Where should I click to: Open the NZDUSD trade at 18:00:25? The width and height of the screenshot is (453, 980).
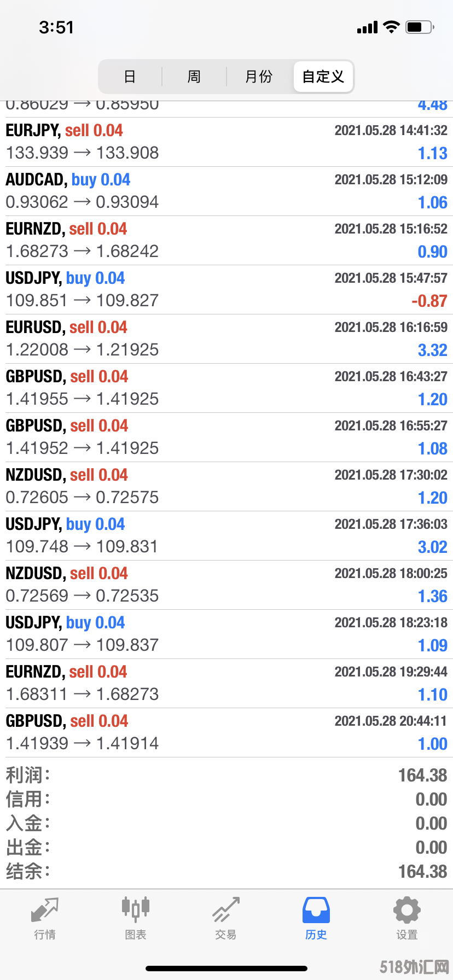pos(226,585)
